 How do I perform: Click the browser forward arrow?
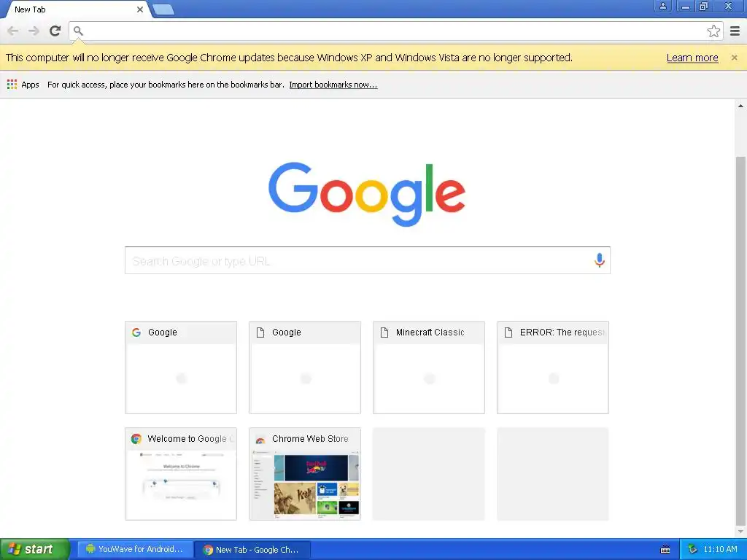[34, 31]
